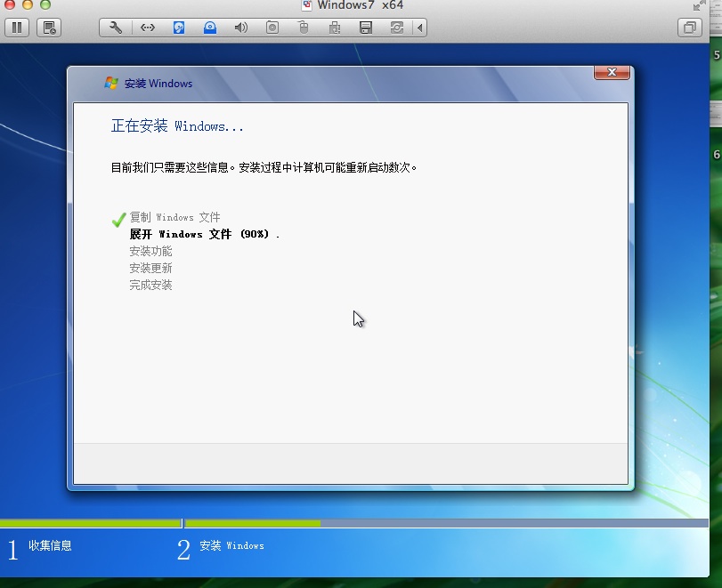Click the yellow macOS minimize button
722x588 pixels.
point(28,4)
